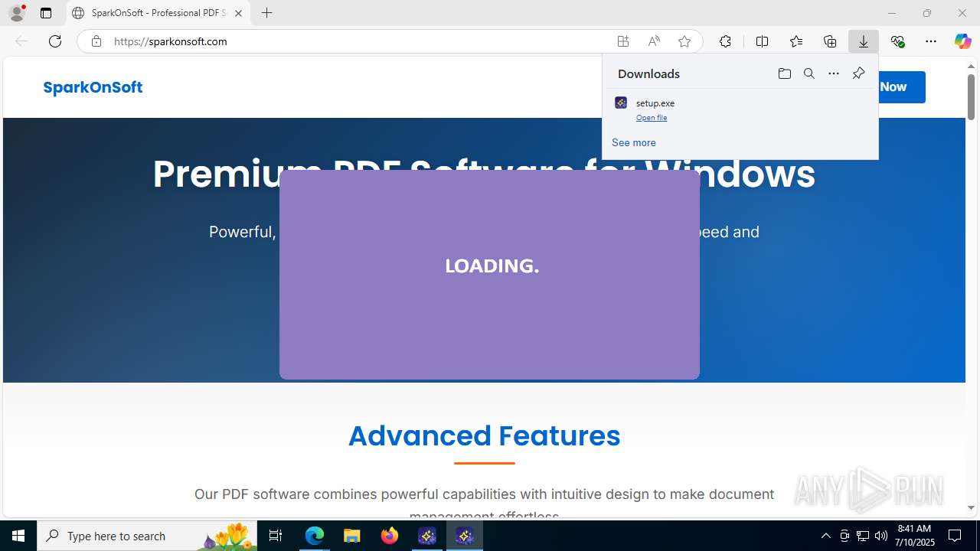Open the browser profile icon
This screenshot has height=551, width=980.
pyautogui.click(x=17, y=13)
